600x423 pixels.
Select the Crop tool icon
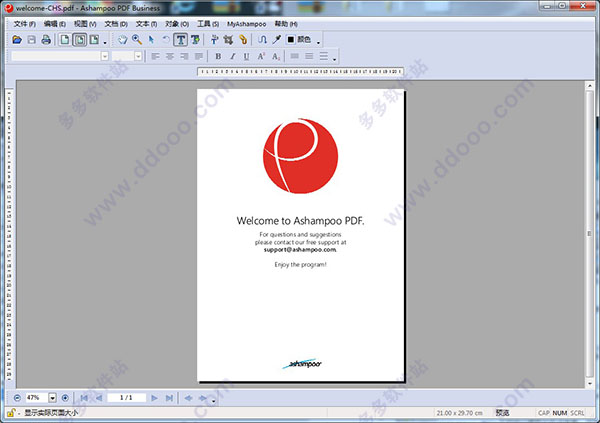tap(228, 39)
